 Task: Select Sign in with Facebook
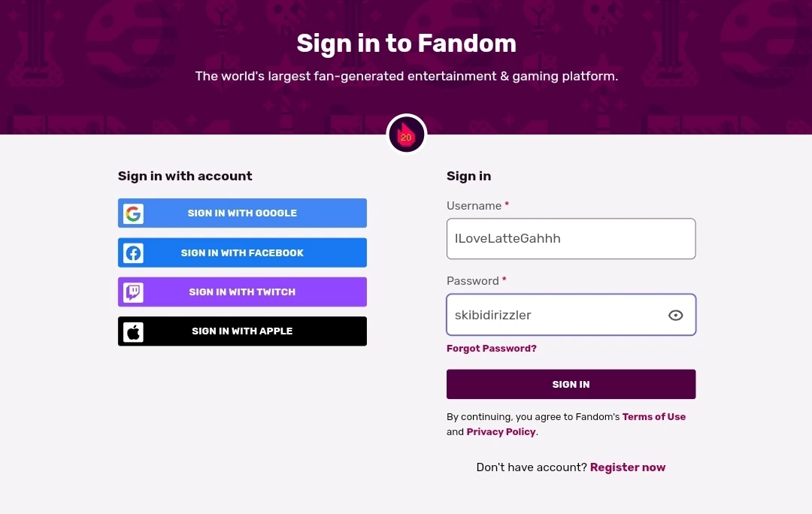[242, 252]
